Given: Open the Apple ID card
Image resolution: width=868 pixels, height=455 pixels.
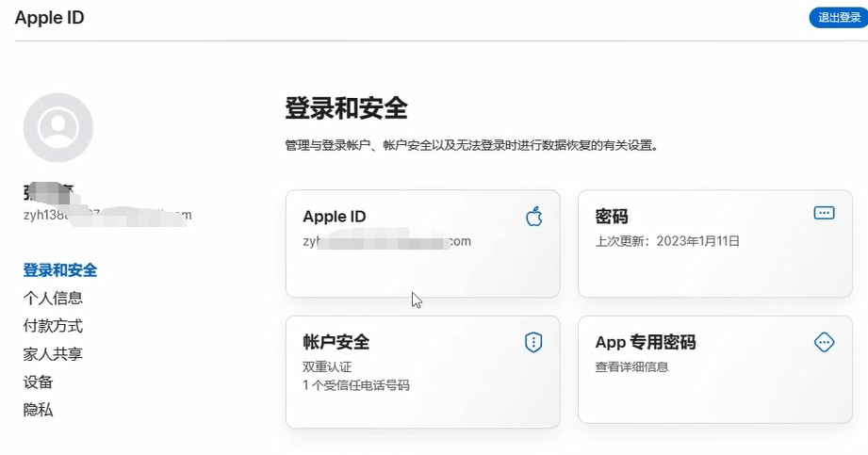Looking at the screenshot, I should [x=423, y=244].
